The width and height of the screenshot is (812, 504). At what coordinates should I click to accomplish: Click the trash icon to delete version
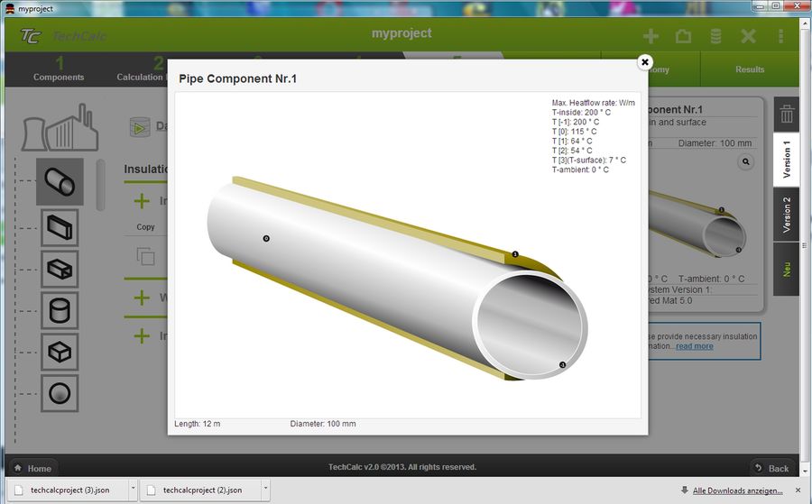786,114
